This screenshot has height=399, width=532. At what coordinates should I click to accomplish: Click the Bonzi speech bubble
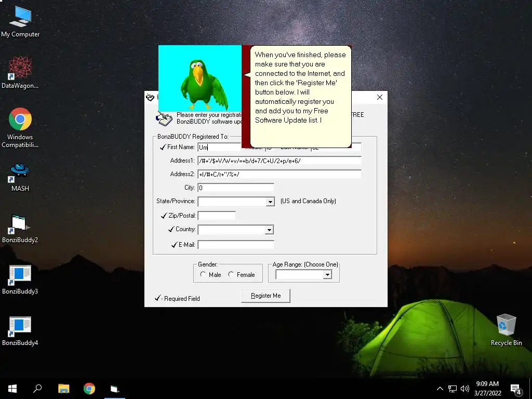(300, 96)
